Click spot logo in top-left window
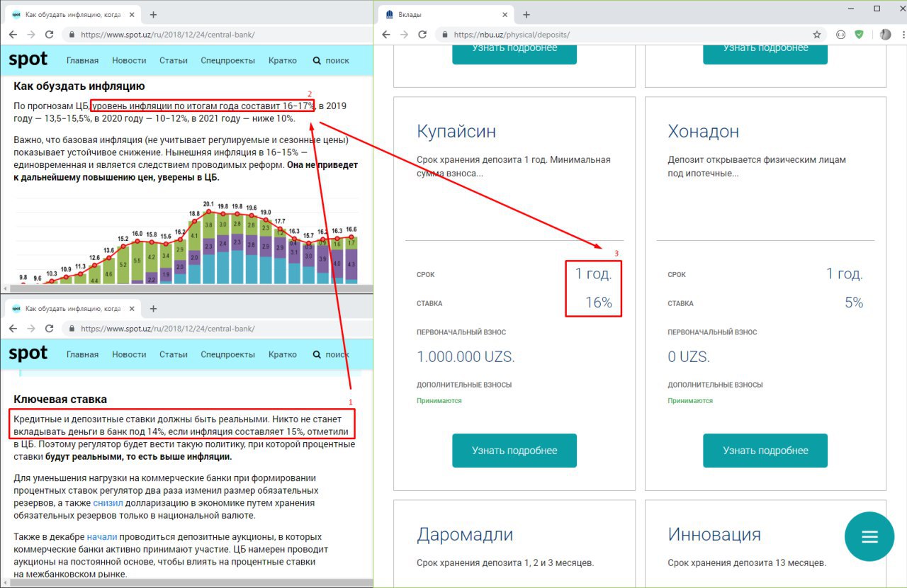 28,60
